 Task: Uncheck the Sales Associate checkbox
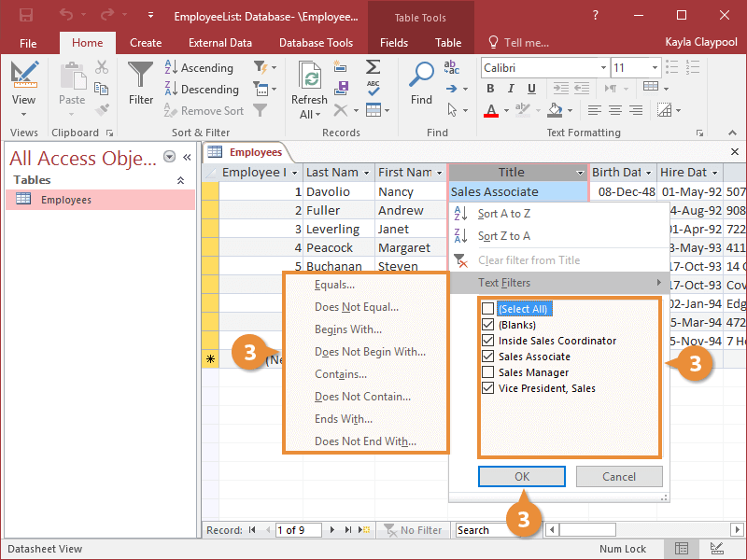pos(487,357)
